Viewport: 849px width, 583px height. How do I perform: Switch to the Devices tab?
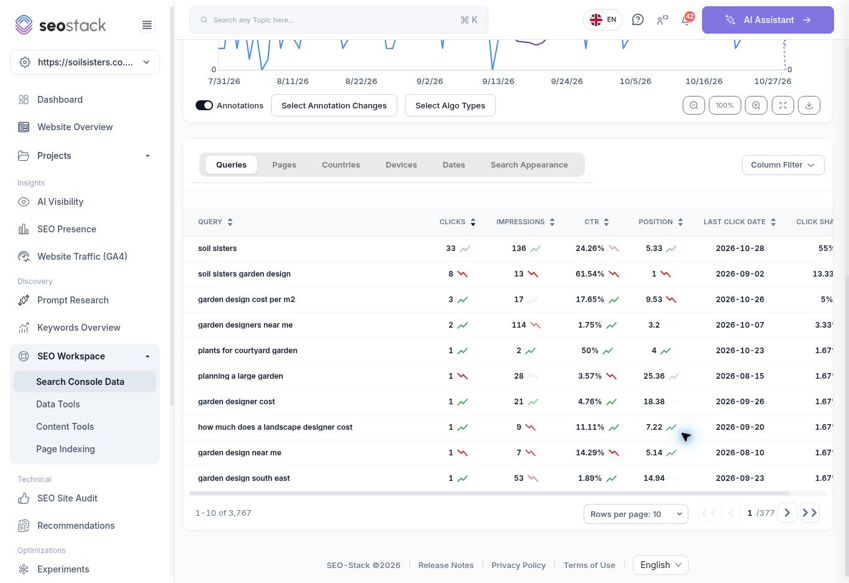click(401, 165)
